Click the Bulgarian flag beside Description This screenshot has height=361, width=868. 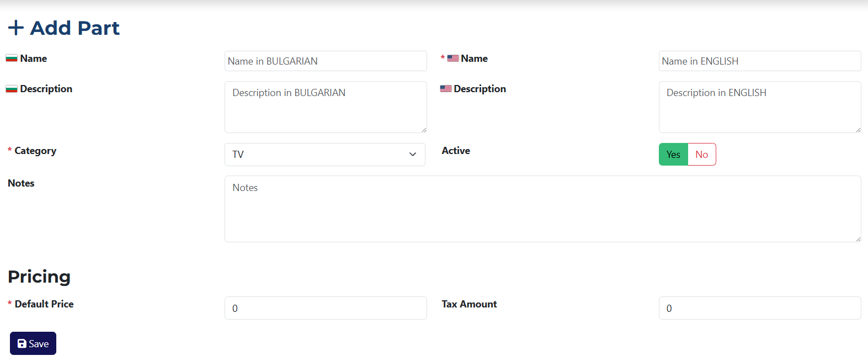coord(11,88)
